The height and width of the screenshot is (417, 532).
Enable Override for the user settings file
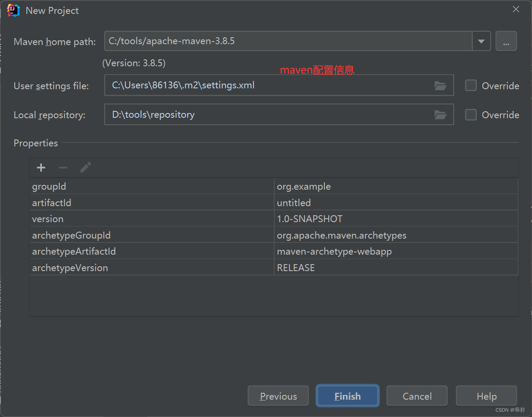[x=471, y=85]
